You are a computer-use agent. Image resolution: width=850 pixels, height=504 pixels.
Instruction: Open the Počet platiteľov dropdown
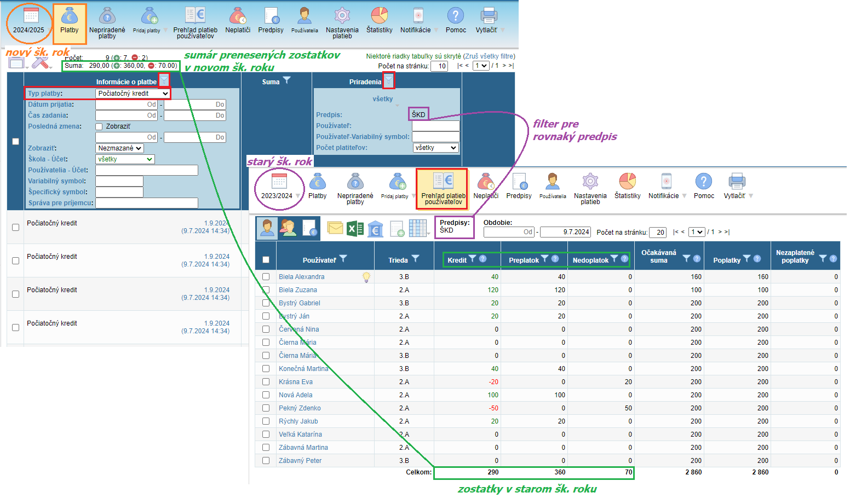click(x=435, y=148)
